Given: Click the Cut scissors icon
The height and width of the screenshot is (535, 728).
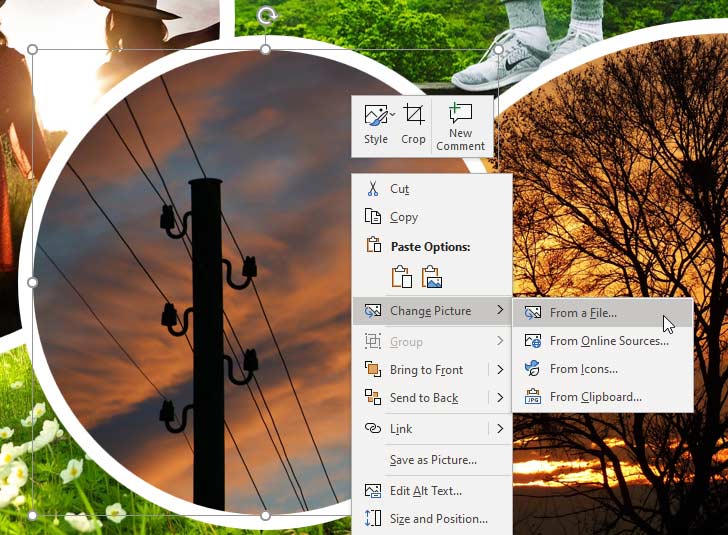Looking at the screenshot, I should pyautogui.click(x=373, y=189).
